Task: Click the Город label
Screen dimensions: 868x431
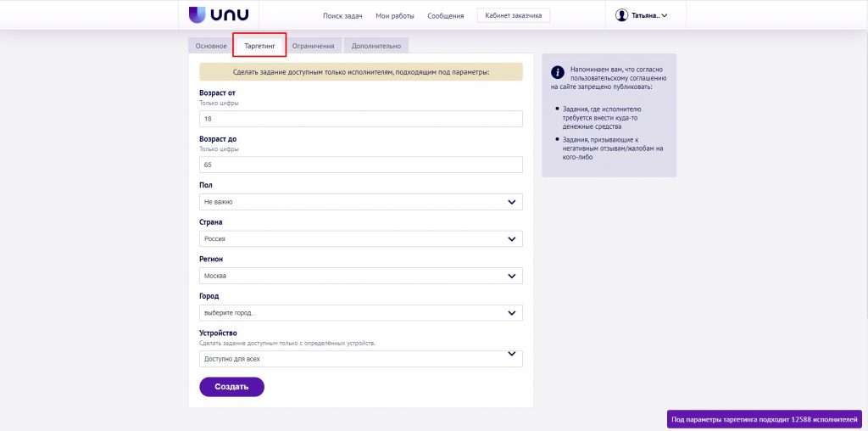Action: (x=209, y=296)
